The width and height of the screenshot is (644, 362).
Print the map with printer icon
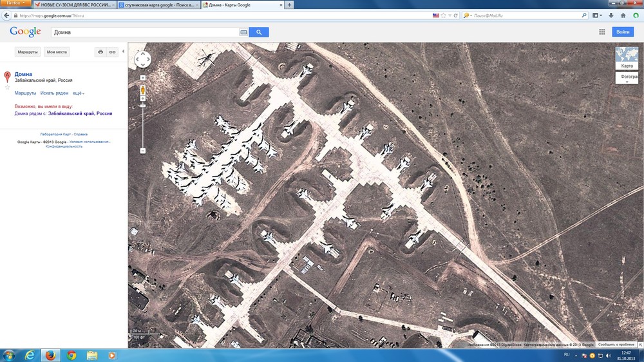tap(100, 52)
